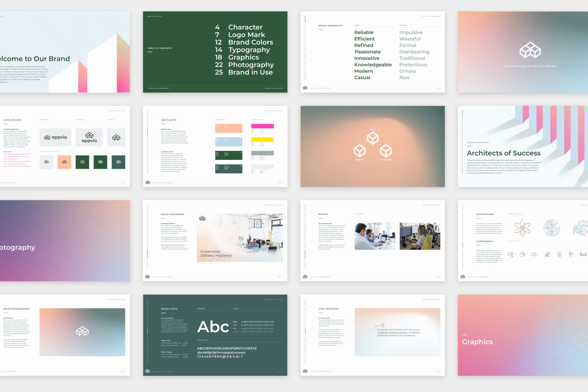Viewport: 588px width, 392px height.
Task: Click the word 'Pretentious' in the not-us list
Action: 413,65
